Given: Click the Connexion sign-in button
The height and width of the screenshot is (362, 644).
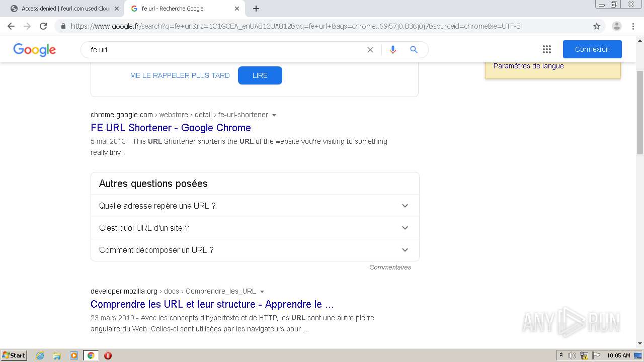Looking at the screenshot, I should click(592, 49).
